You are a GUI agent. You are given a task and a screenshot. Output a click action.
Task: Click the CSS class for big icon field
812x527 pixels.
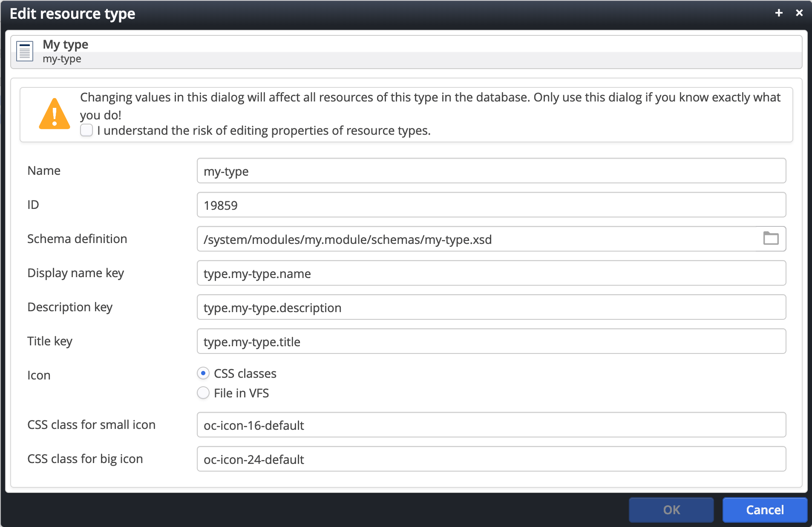[490, 459]
